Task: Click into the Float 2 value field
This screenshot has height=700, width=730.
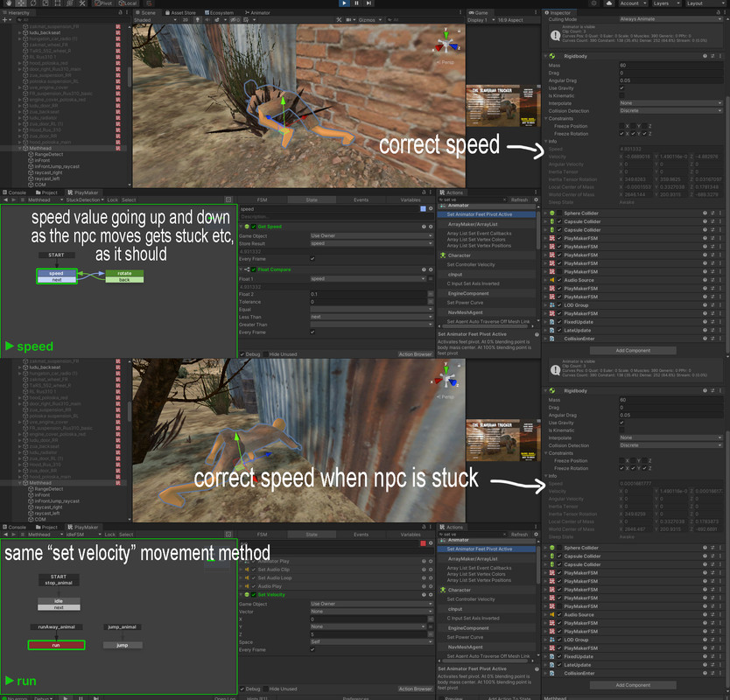Action: (x=369, y=294)
